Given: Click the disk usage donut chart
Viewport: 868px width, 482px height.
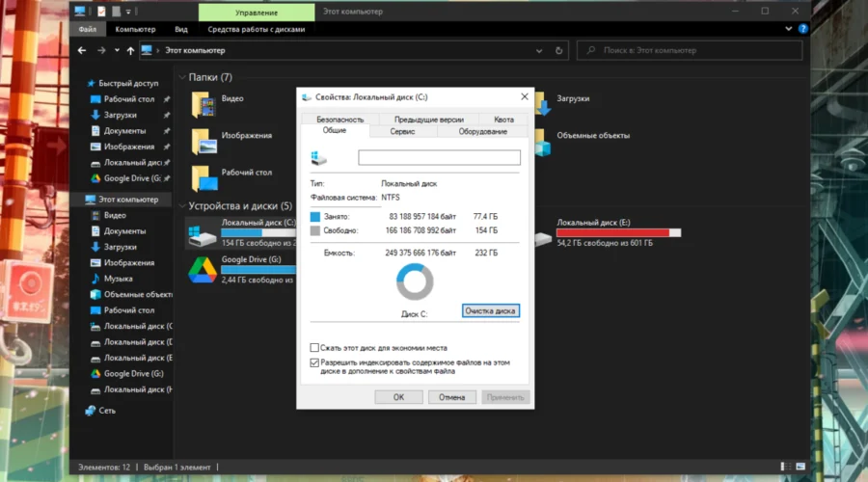Looking at the screenshot, I should pyautogui.click(x=415, y=282).
